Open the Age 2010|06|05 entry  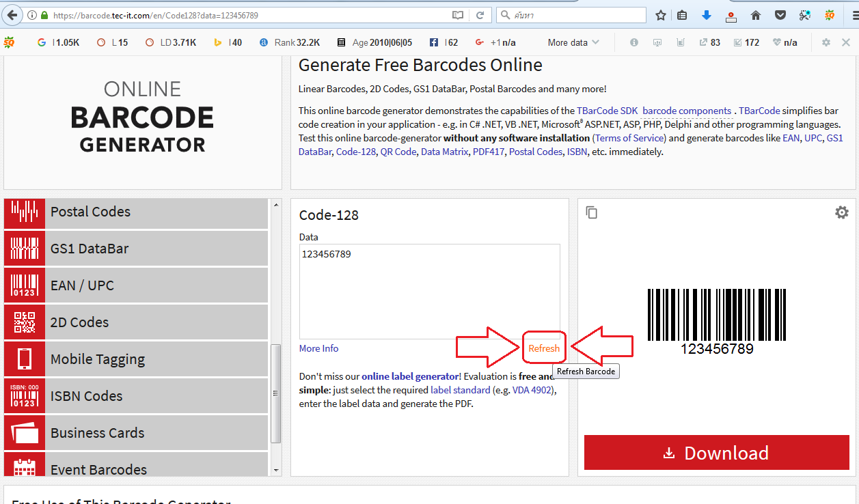coord(374,42)
